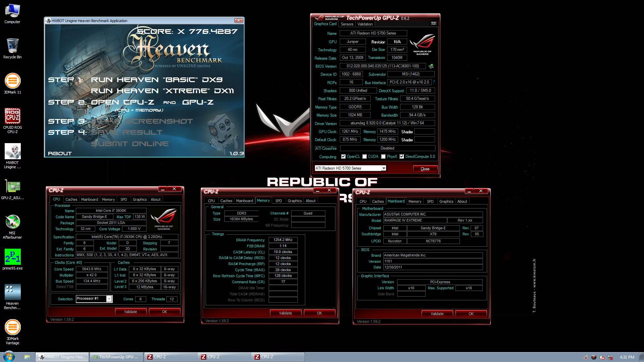This screenshot has width=644, height=362.
Task: Toggle the DirectCompute 5.0 checkbox
Action: 401,157
